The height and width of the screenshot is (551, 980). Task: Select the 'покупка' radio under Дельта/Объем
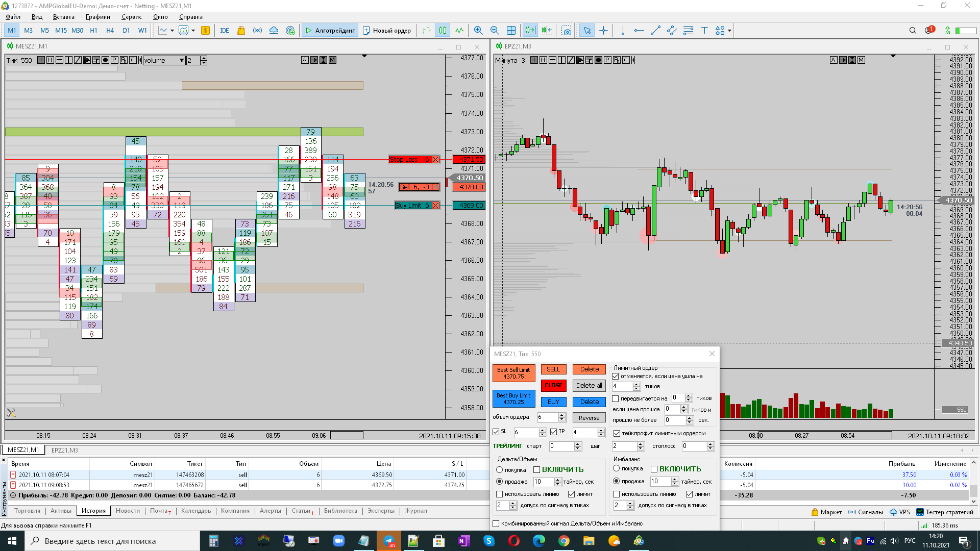[500, 470]
